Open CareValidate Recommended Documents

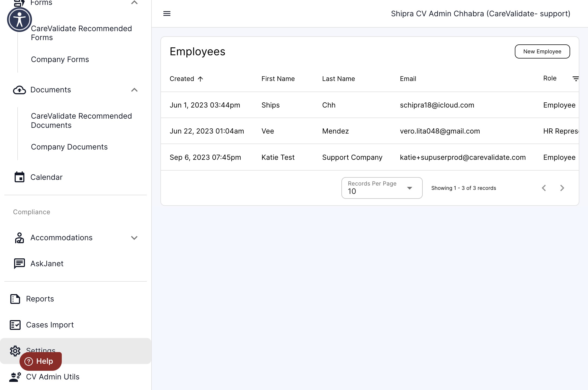81,121
